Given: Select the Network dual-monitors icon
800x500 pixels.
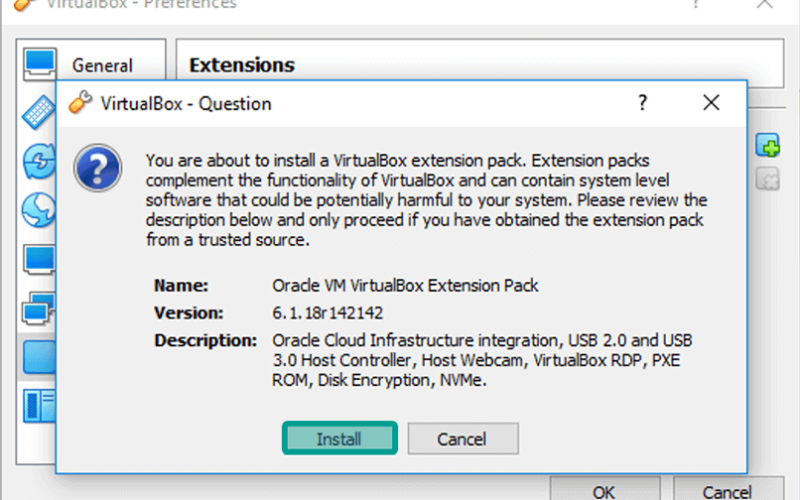Looking at the screenshot, I should click(x=39, y=308).
